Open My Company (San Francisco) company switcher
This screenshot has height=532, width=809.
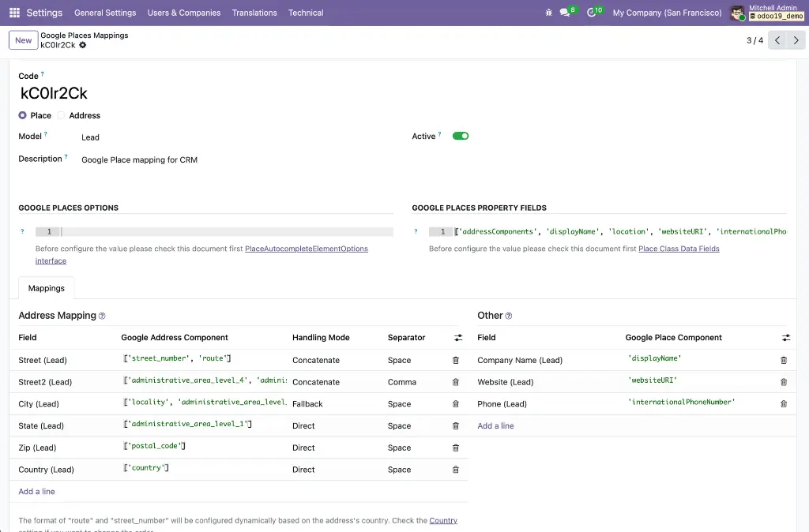click(x=667, y=13)
